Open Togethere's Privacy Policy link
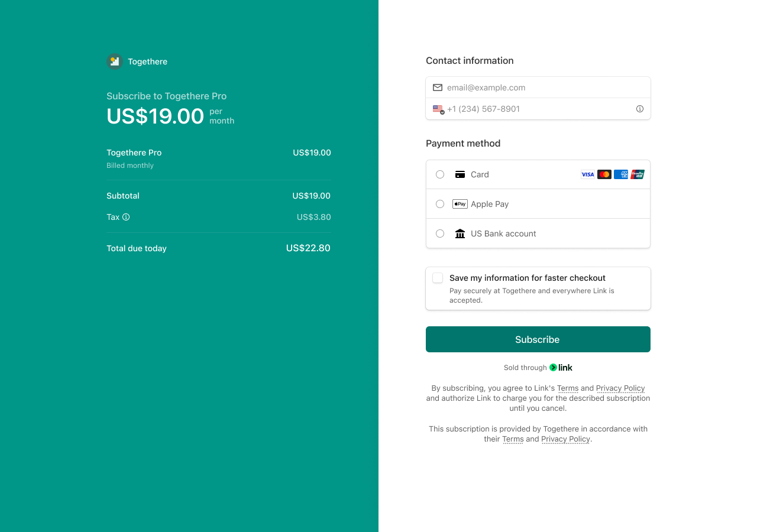 (x=565, y=439)
